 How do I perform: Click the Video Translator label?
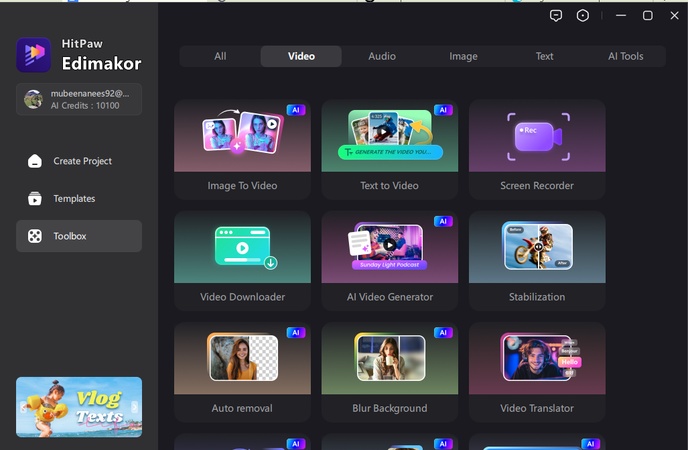[537, 408]
